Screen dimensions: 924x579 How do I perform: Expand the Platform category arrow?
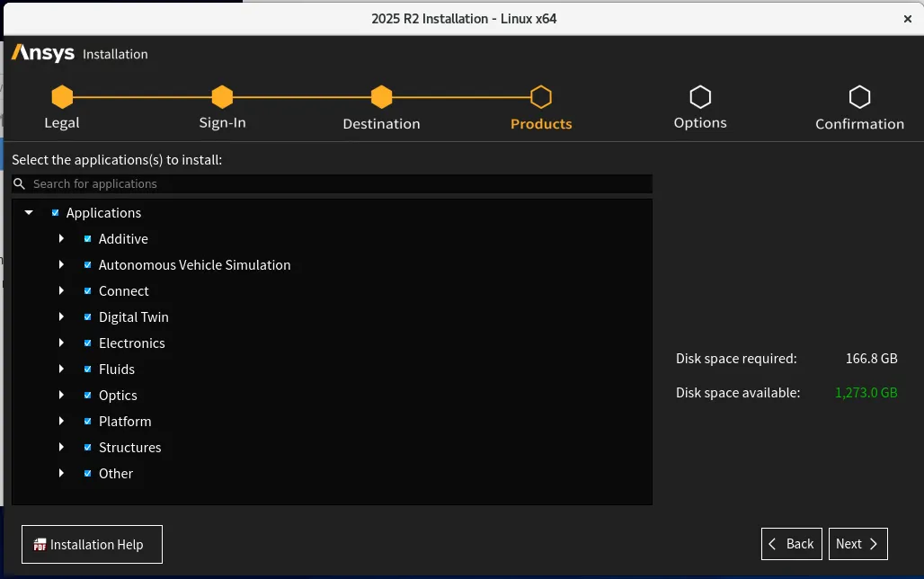point(61,421)
